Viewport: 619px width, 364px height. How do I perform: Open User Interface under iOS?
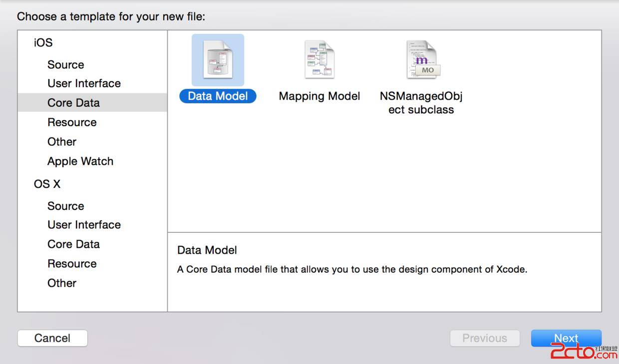pos(84,84)
